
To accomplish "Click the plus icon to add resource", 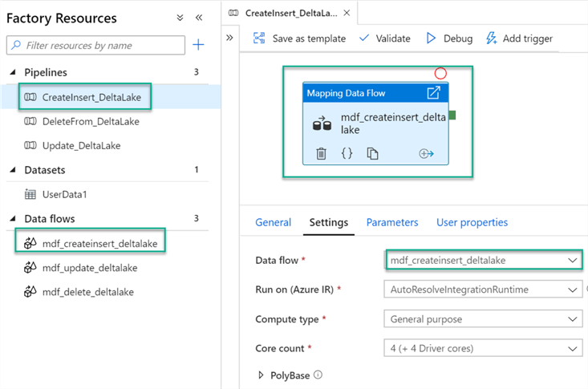I will point(199,45).
